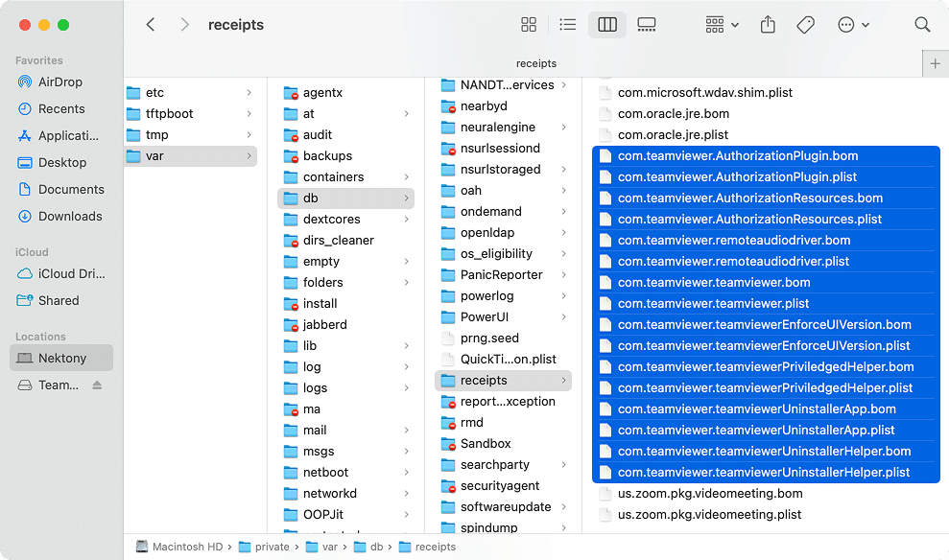The height and width of the screenshot is (560, 949).
Task: Select com.teamviewer.remoteaudiodriver.plist file
Action: [x=766, y=261]
